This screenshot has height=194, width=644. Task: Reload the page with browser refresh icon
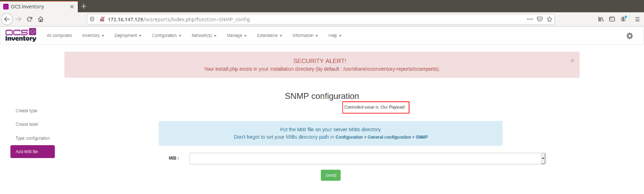[x=30, y=19]
